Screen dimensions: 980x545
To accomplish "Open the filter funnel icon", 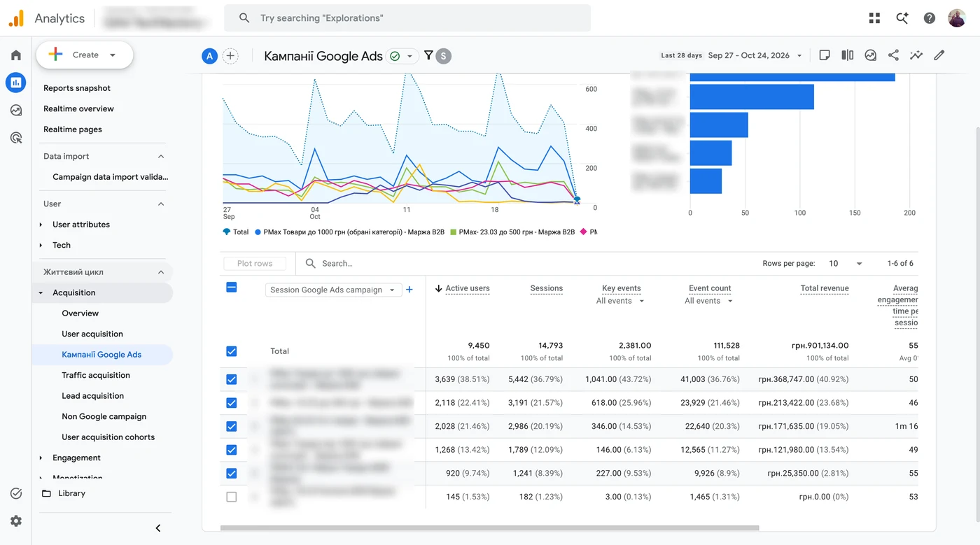I will click(x=428, y=55).
